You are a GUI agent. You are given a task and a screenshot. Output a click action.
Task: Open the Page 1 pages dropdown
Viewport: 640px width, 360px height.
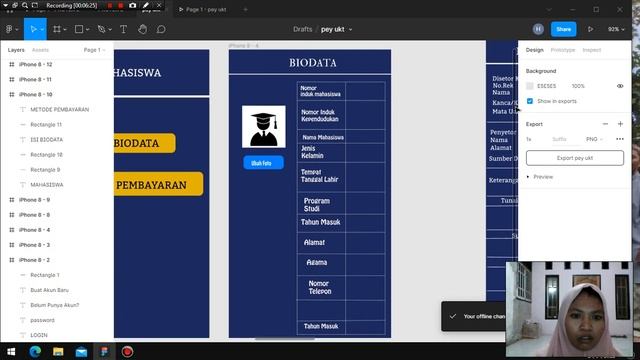94,50
